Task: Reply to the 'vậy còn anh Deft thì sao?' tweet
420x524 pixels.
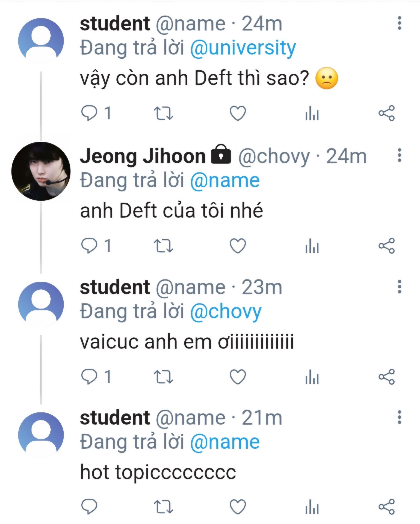Action: (89, 113)
